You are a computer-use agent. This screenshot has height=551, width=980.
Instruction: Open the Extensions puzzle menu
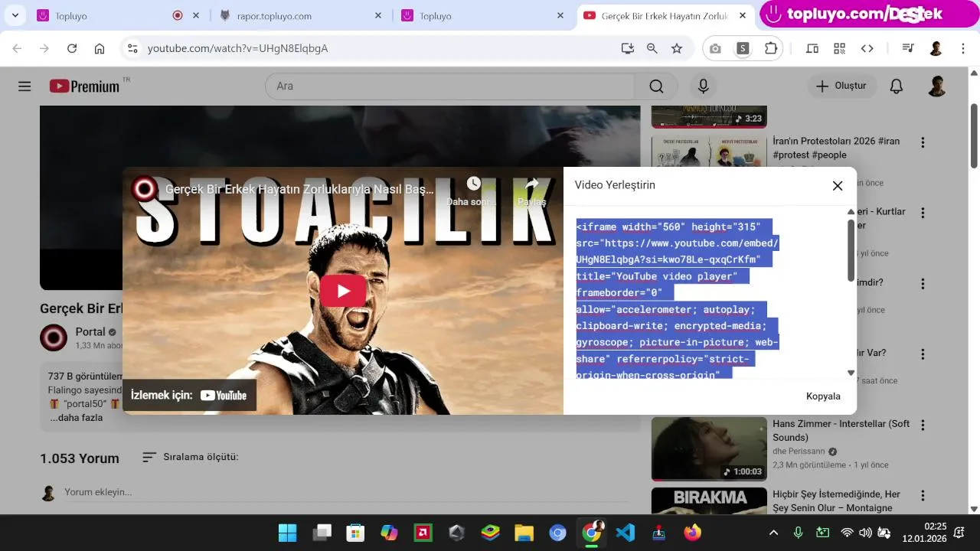point(771,48)
